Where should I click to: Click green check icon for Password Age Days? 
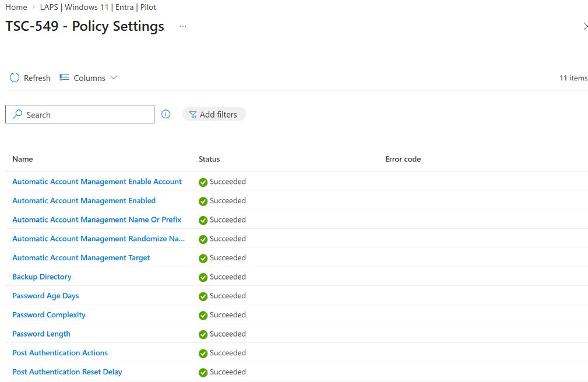[x=203, y=296]
